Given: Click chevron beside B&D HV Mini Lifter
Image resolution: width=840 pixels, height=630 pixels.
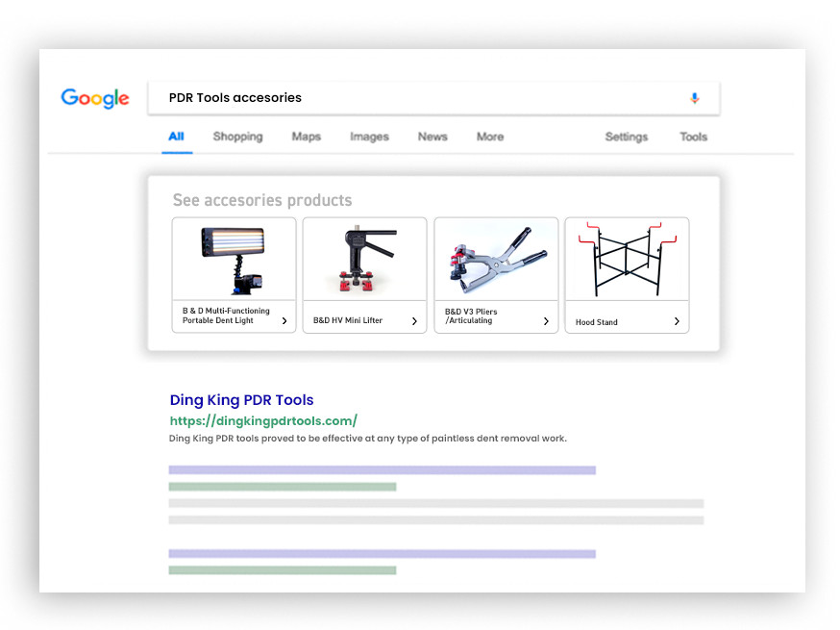Looking at the screenshot, I should 414,321.
